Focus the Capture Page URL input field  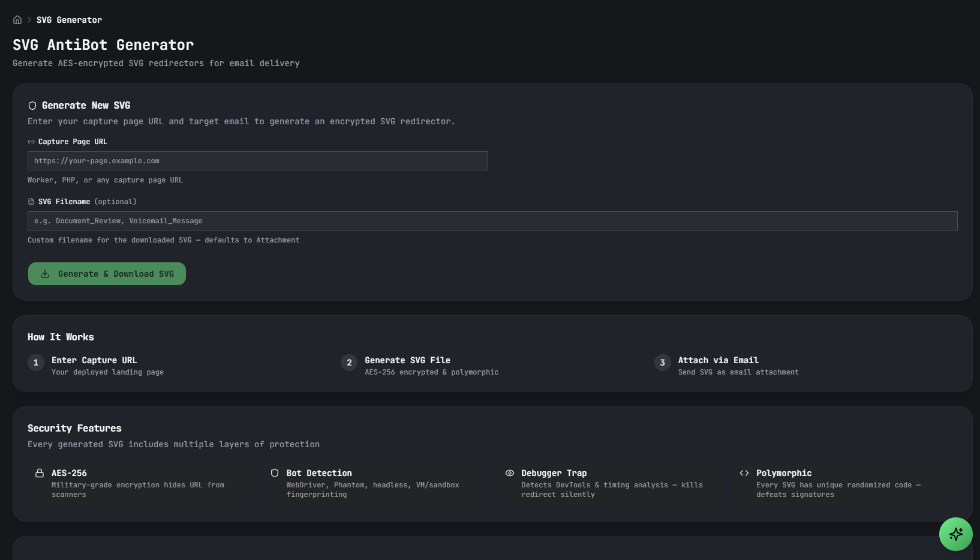click(258, 161)
